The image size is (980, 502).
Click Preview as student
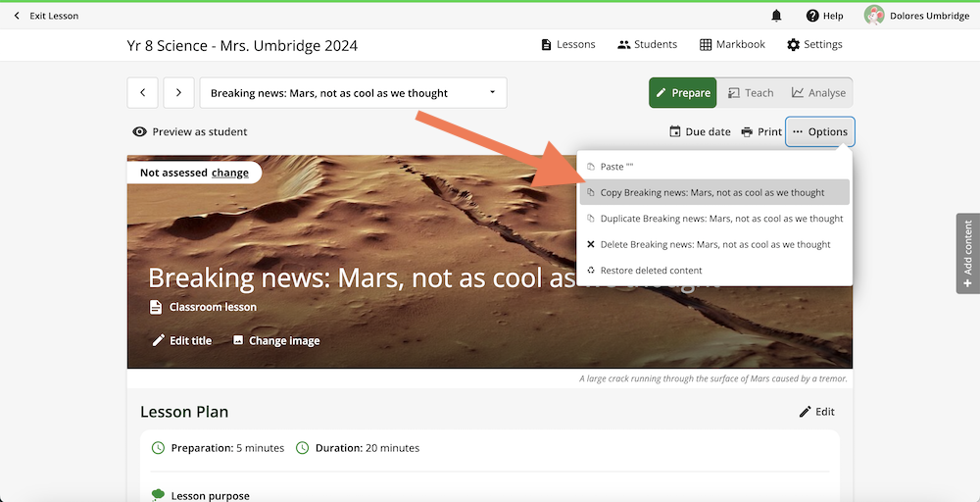click(190, 132)
